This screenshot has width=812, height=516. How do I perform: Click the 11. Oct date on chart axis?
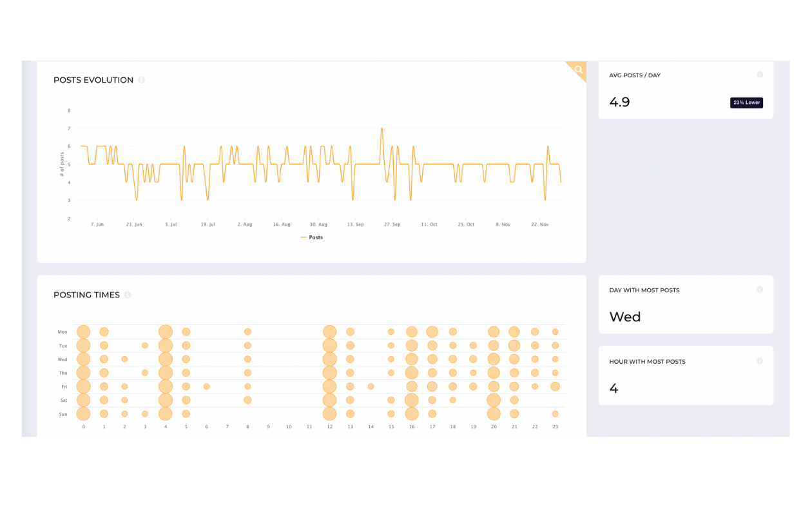pyautogui.click(x=429, y=224)
